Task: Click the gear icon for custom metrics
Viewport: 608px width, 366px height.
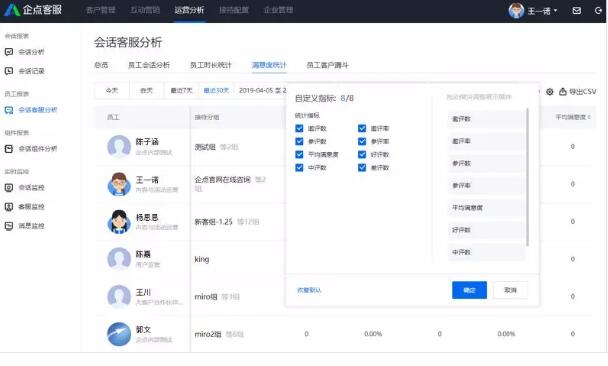Action: 549,92
